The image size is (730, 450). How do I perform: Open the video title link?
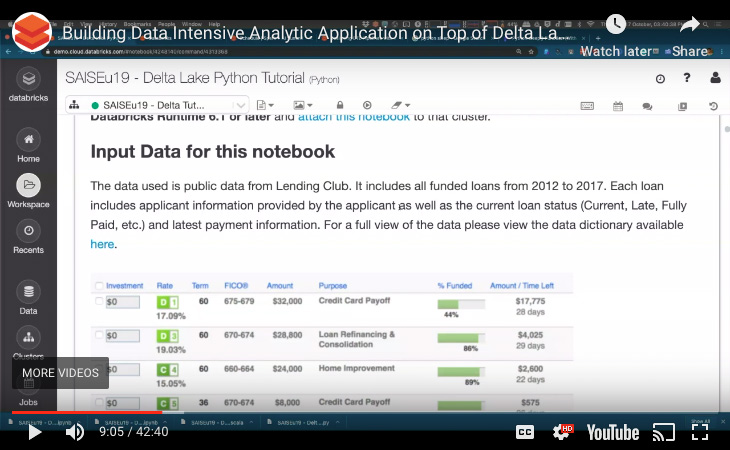(317, 33)
